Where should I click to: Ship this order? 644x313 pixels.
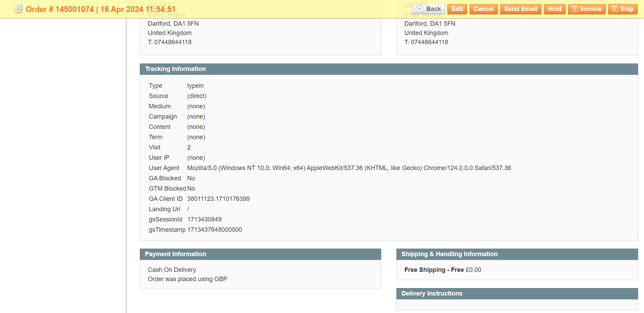pos(622,9)
